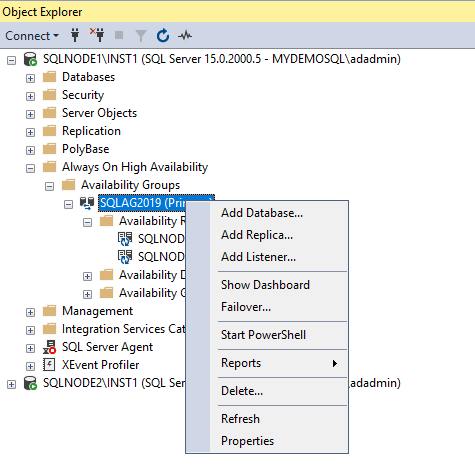Click Always On High Availability folder icon
The image size is (475, 465).
[x=50, y=167]
